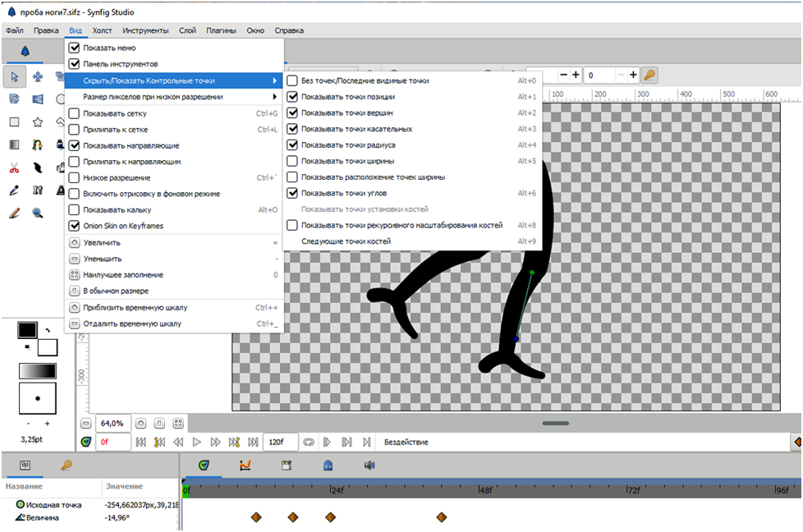The height and width of the screenshot is (532, 803).
Task: Select the Eyedropper tool
Action: [14, 190]
